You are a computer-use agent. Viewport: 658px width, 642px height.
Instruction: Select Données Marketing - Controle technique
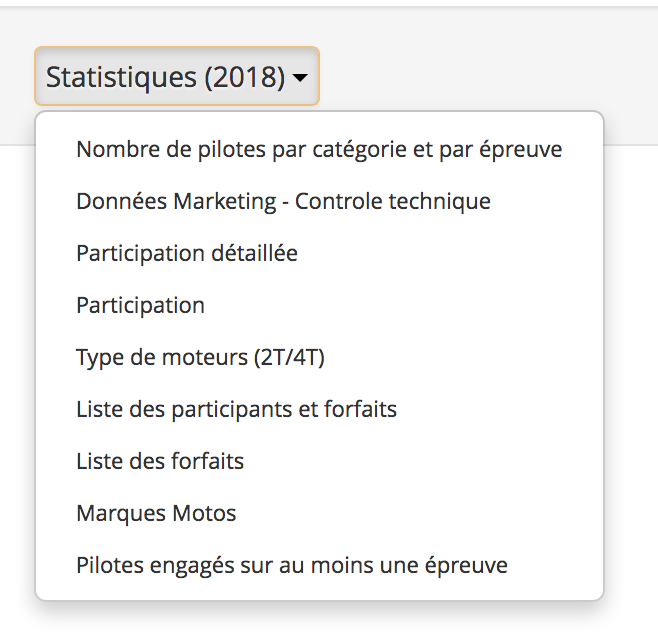[x=283, y=202]
